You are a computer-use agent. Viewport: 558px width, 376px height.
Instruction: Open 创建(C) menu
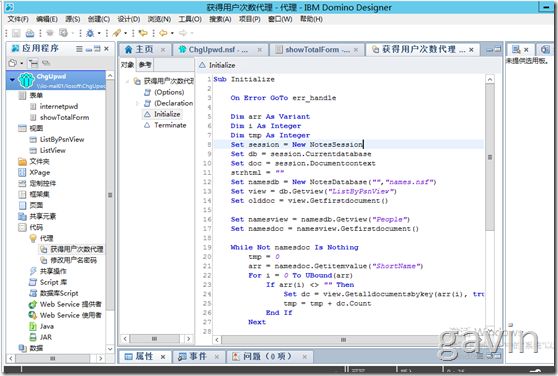(99, 19)
